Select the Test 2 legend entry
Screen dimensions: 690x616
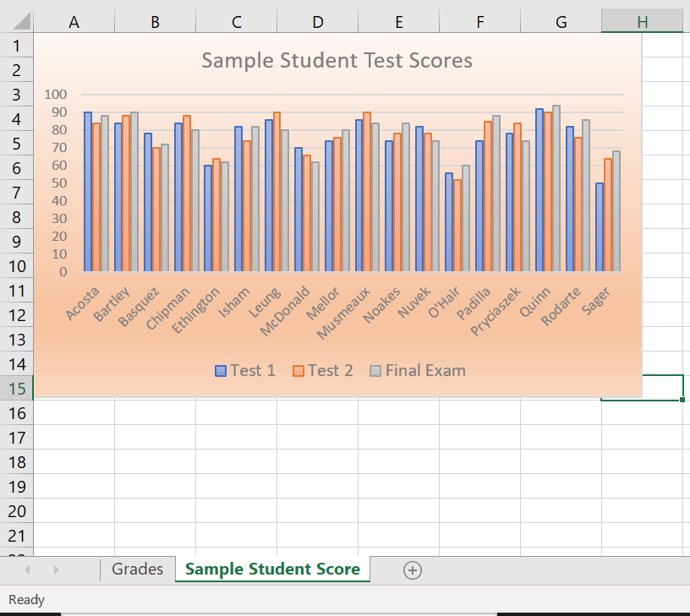(322, 371)
